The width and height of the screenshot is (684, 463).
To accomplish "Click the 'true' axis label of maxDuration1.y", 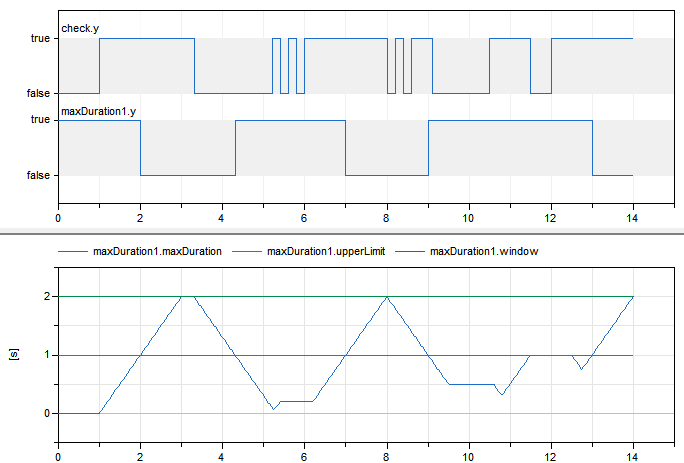I will [x=39, y=120].
